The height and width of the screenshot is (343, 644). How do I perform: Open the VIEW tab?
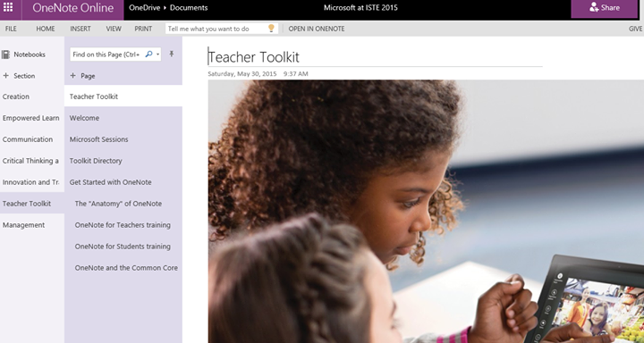click(114, 29)
